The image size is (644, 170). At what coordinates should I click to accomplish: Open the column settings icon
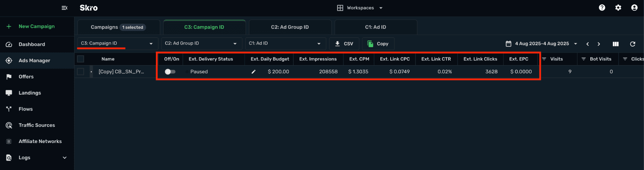point(616,44)
